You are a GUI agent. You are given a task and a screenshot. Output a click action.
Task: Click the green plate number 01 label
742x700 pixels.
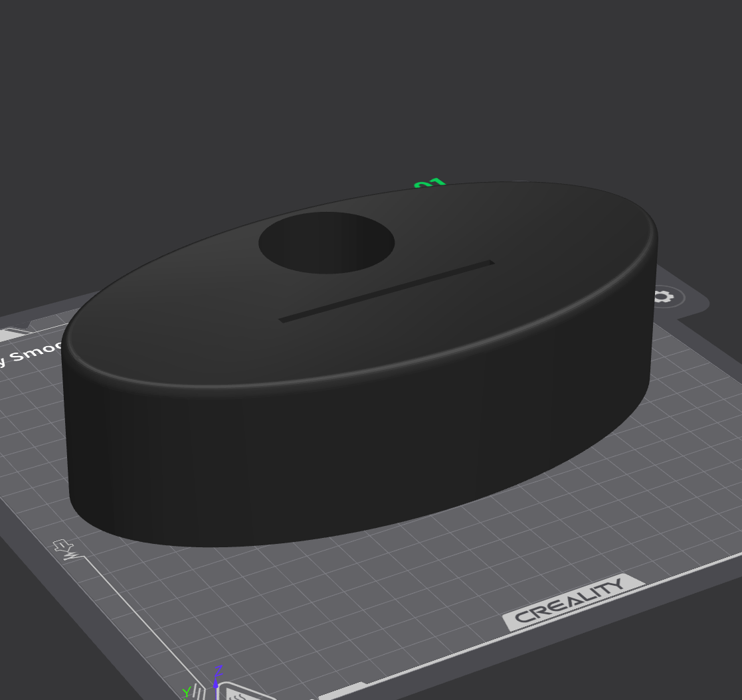(x=430, y=183)
